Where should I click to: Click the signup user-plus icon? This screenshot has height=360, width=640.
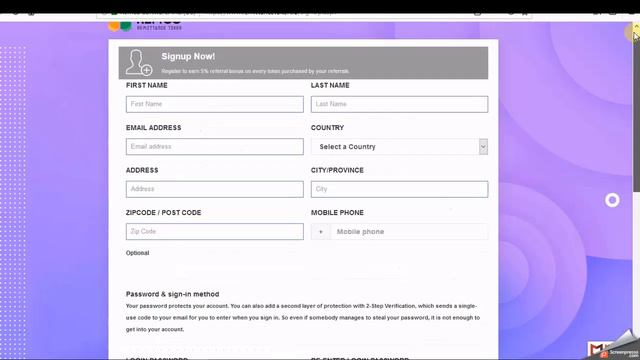click(139, 62)
